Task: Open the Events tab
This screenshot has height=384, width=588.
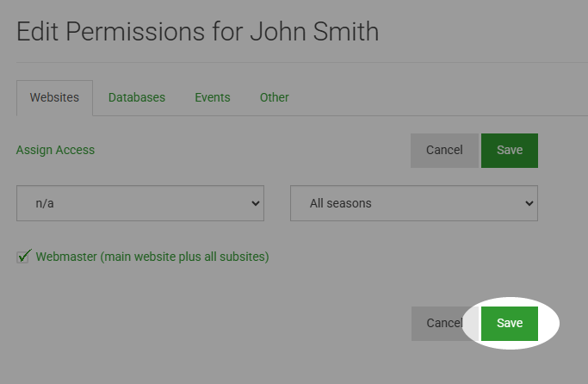Action: coord(213,97)
